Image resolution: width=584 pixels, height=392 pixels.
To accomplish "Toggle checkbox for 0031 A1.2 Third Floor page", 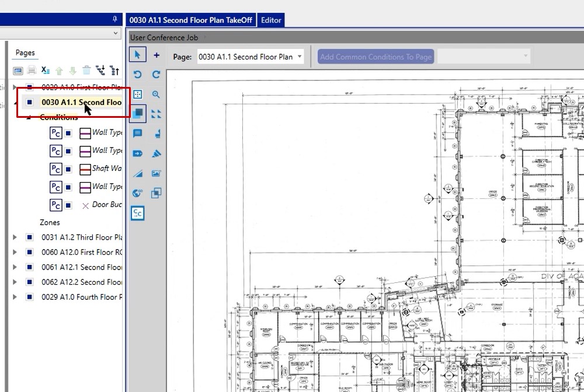I will point(29,237).
